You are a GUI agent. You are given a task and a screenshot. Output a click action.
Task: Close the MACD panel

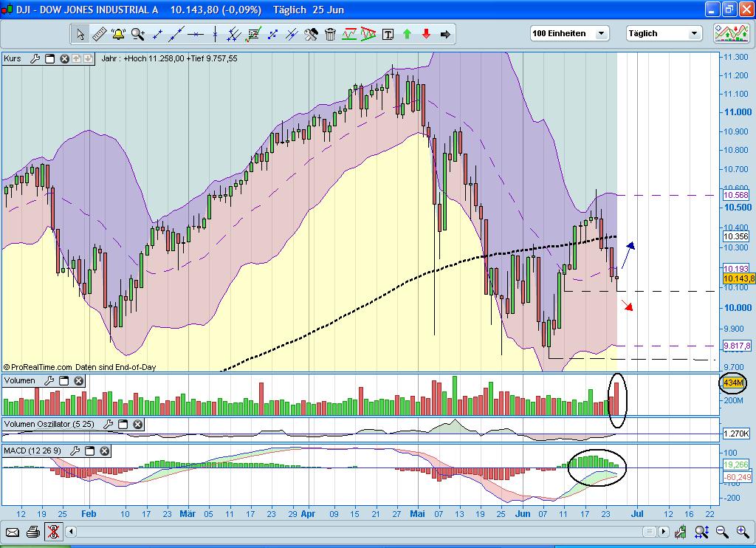pyautogui.click(x=105, y=451)
